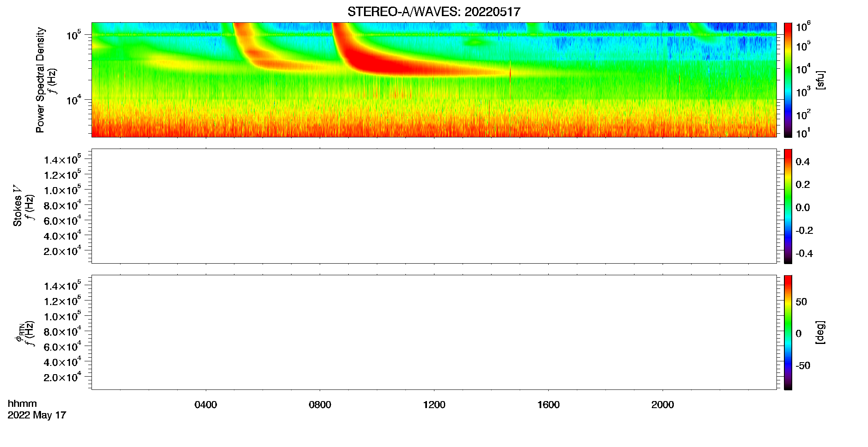868x447 pixels.
Task: Click the 1600 time tick label
Action: coord(548,405)
